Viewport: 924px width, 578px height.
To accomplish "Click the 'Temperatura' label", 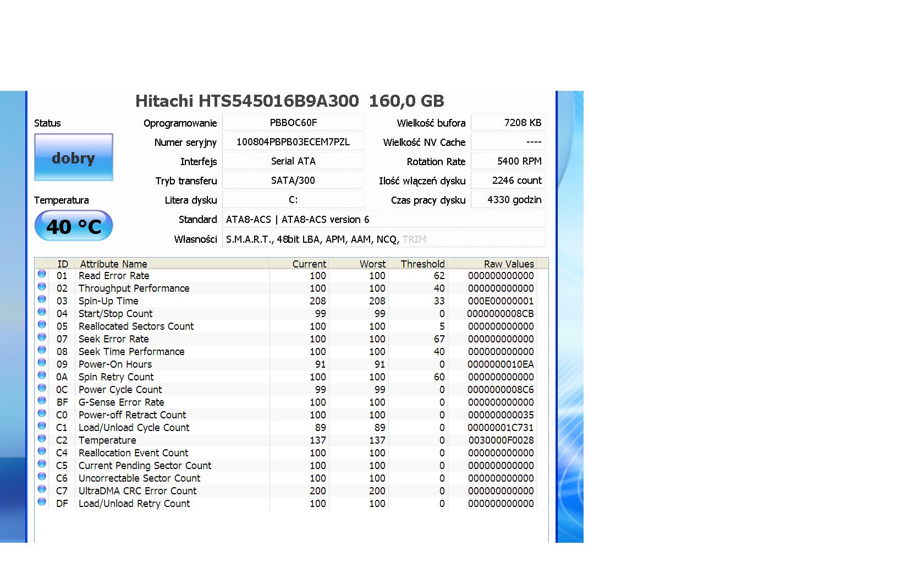I will [x=61, y=200].
